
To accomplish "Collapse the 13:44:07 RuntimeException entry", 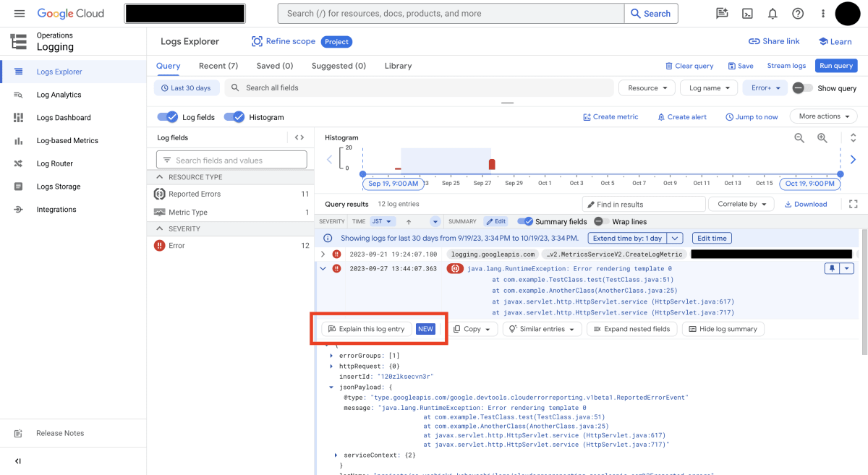I will point(323,268).
